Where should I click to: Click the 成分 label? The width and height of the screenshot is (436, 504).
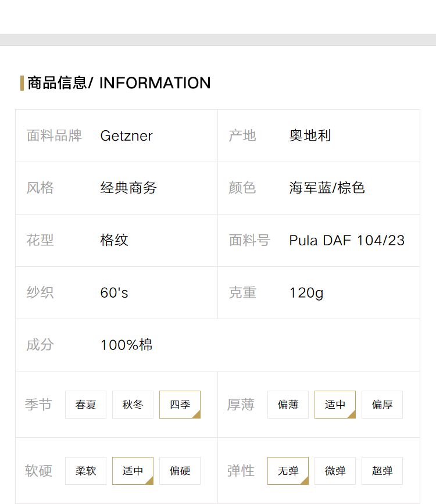click(x=40, y=345)
